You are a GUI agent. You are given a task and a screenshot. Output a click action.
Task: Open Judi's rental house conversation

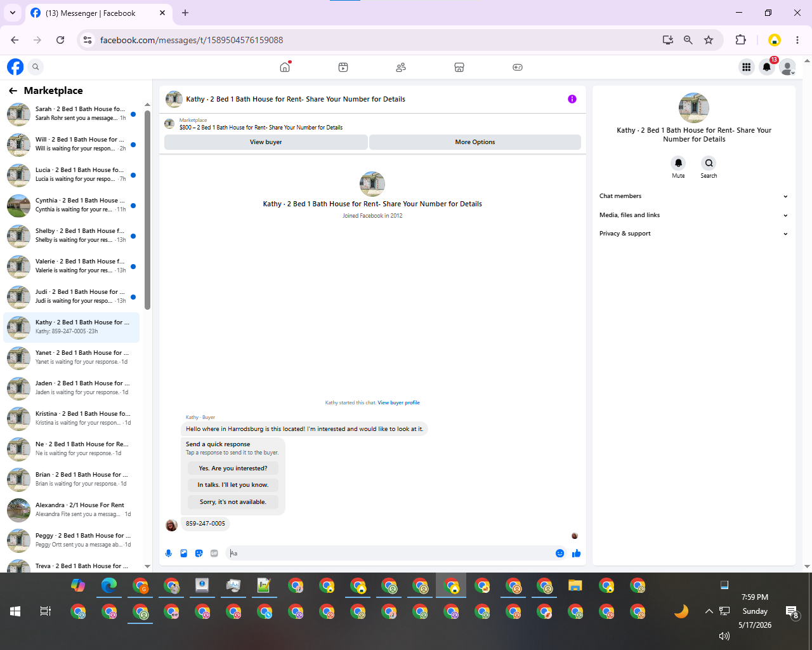pyautogui.click(x=72, y=296)
